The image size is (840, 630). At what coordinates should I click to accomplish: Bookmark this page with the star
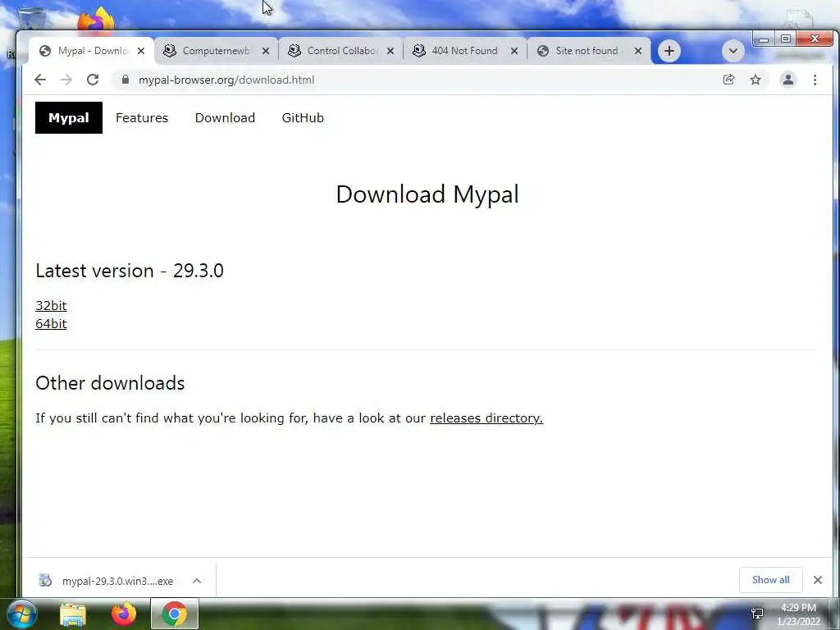(756, 80)
